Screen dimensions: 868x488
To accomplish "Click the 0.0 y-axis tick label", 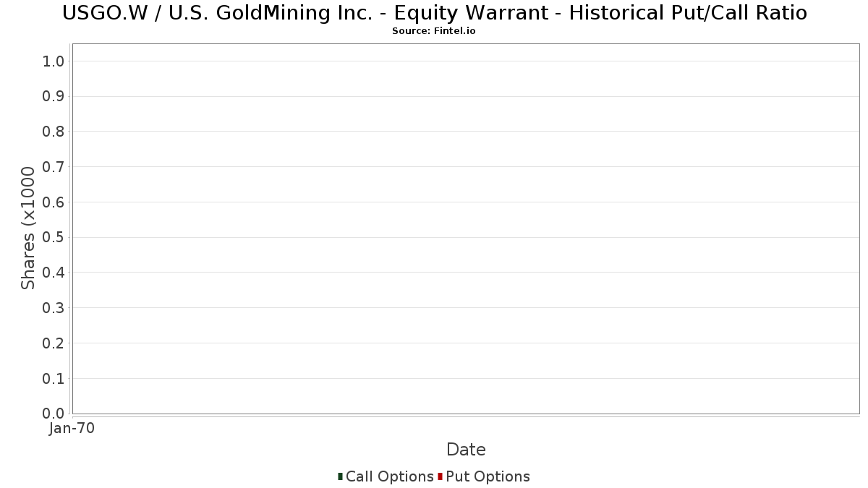I will click(54, 414).
